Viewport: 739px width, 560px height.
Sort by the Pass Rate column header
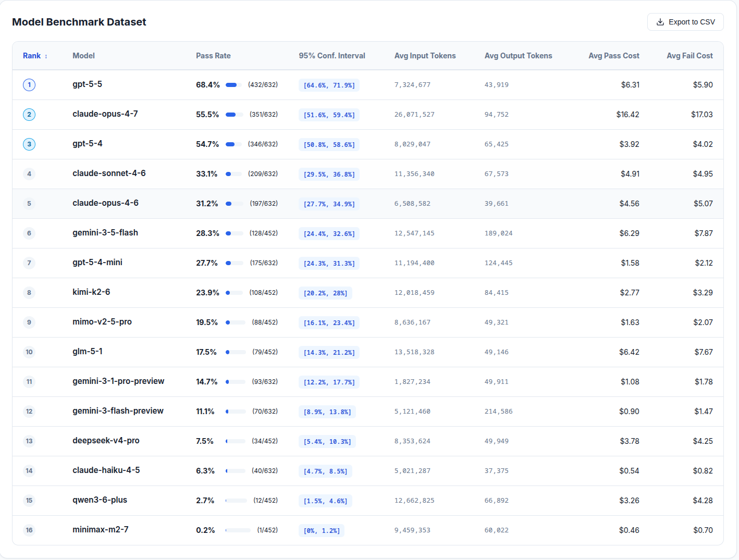click(213, 56)
